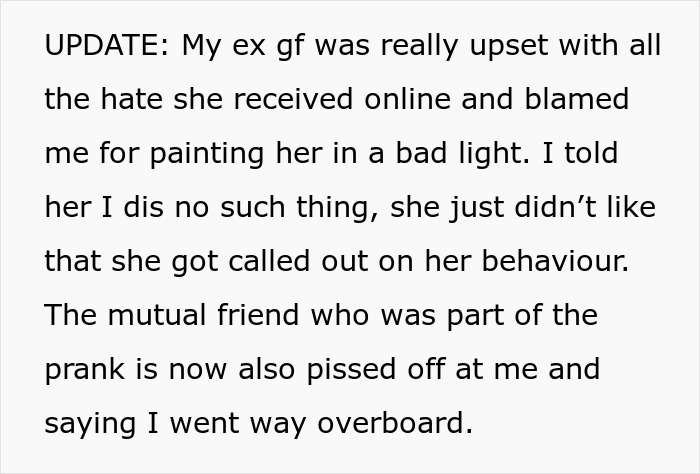Click the word 'overboard.' in last line
The image size is (700, 474).
coord(395,423)
